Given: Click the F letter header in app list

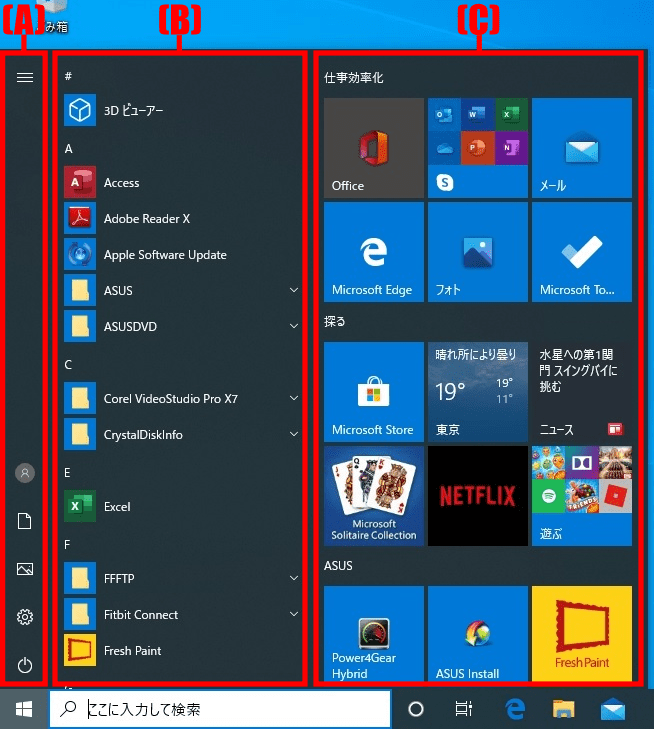Looking at the screenshot, I should tap(67, 544).
